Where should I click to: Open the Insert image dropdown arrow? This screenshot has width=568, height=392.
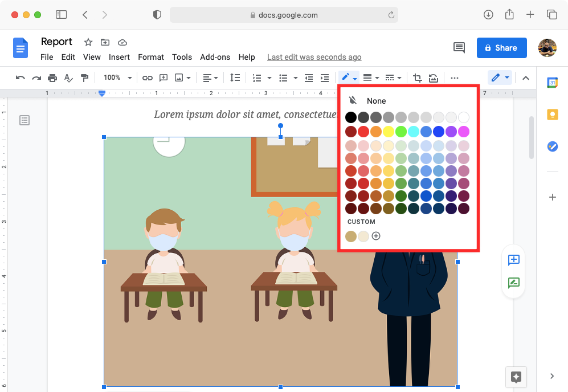click(x=190, y=77)
